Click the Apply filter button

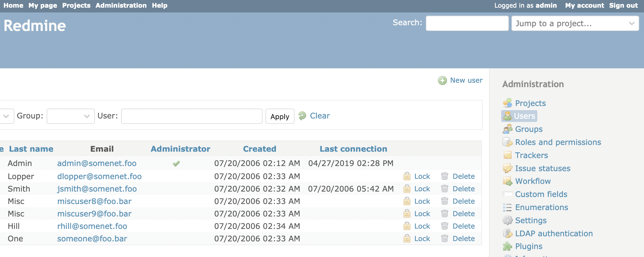click(x=280, y=117)
